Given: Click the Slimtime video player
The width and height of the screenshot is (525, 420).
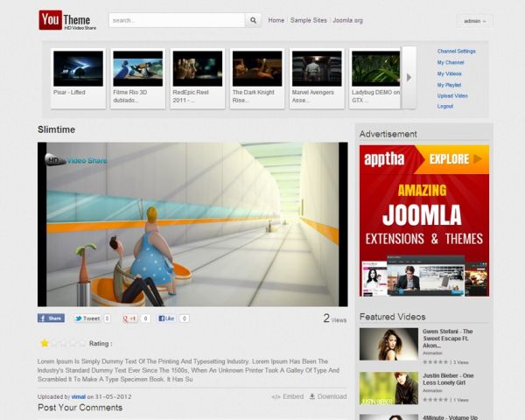Looking at the screenshot, I should [192, 224].
